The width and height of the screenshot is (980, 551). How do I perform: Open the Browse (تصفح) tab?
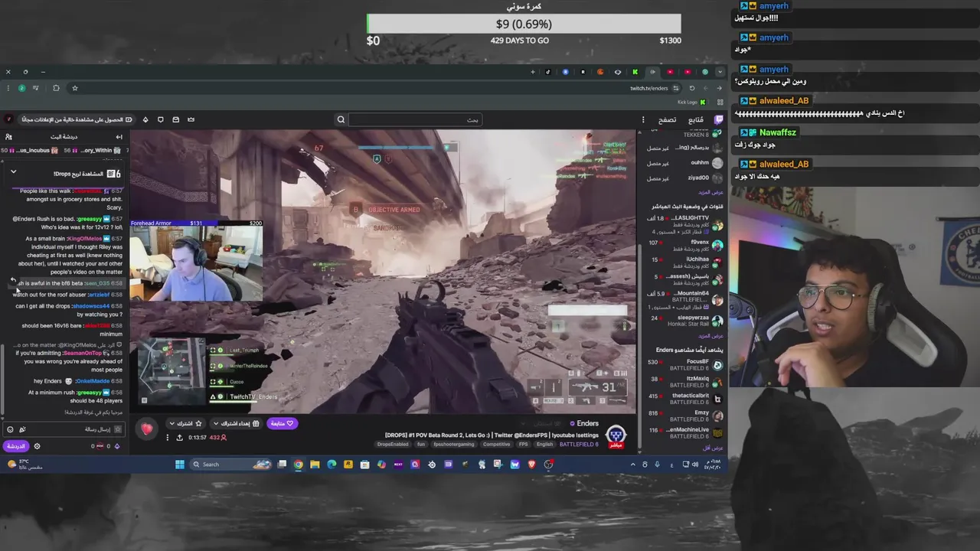click(x=668, y=119)
